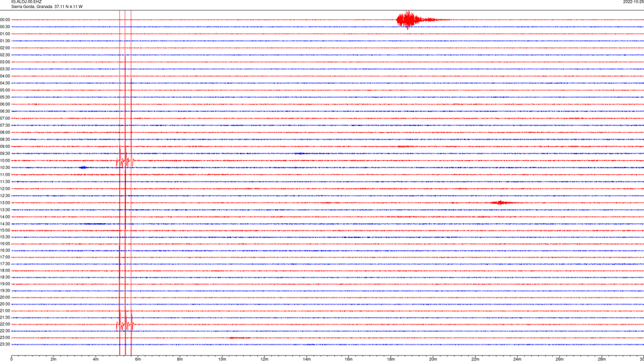
Task: Click the faint red event on 23:00 trace
Action: [239, 338]
